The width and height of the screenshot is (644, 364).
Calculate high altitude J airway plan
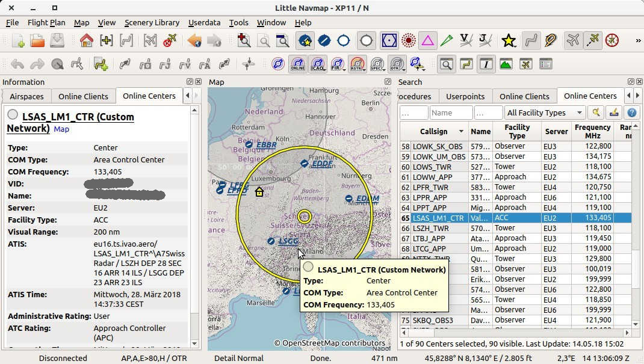coord(165,64)
